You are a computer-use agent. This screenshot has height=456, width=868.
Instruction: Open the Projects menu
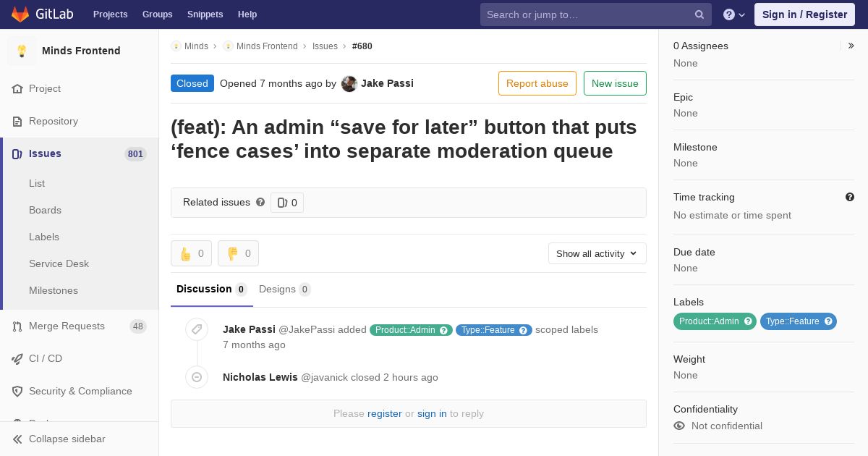pyautogui.click(x=111, y=14)
